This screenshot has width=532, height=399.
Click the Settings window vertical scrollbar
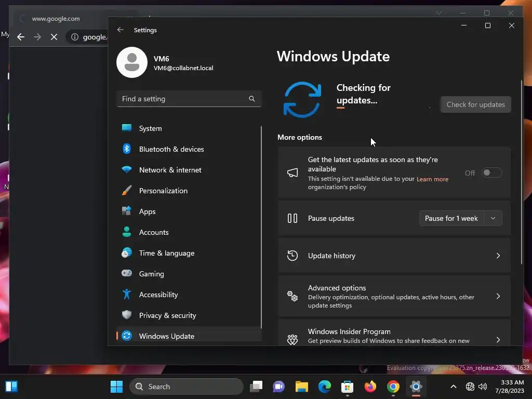pyautogui.click(x=522, y=172)
